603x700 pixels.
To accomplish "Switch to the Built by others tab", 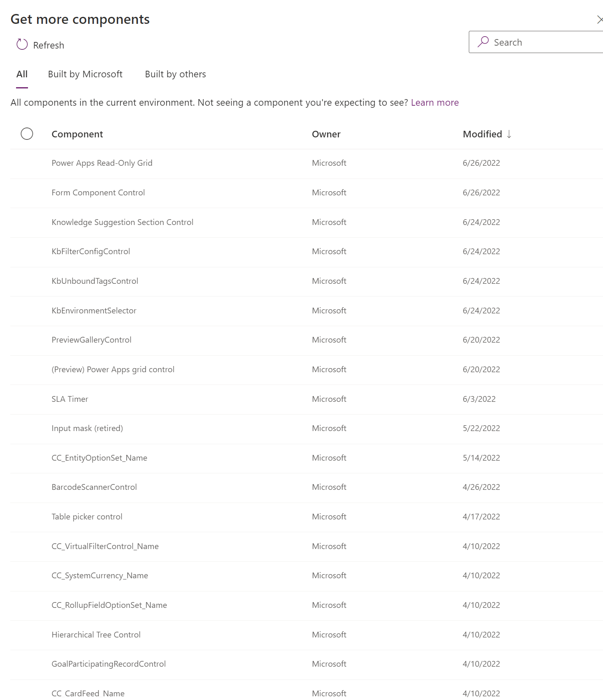I will coord(175,74).
